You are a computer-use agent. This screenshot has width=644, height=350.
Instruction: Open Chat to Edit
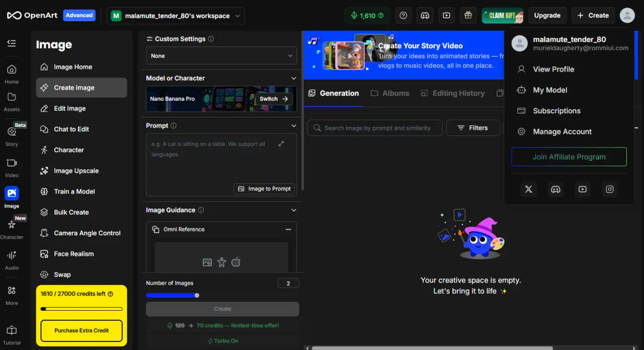pos(82,129)
